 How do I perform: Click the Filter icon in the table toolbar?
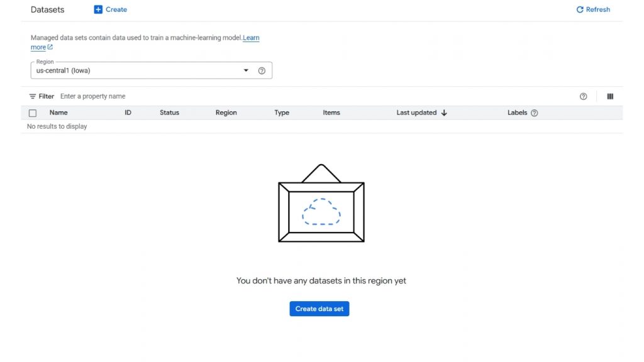point(31,96)
